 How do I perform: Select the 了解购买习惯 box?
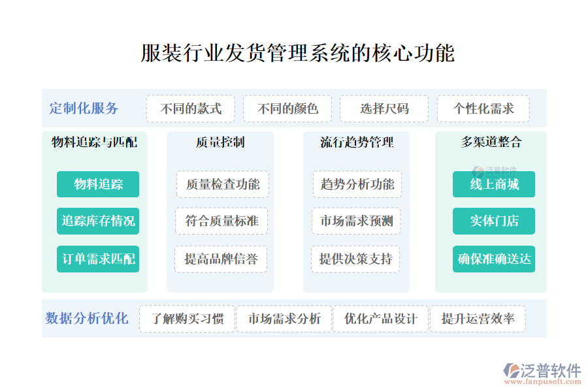187,319
